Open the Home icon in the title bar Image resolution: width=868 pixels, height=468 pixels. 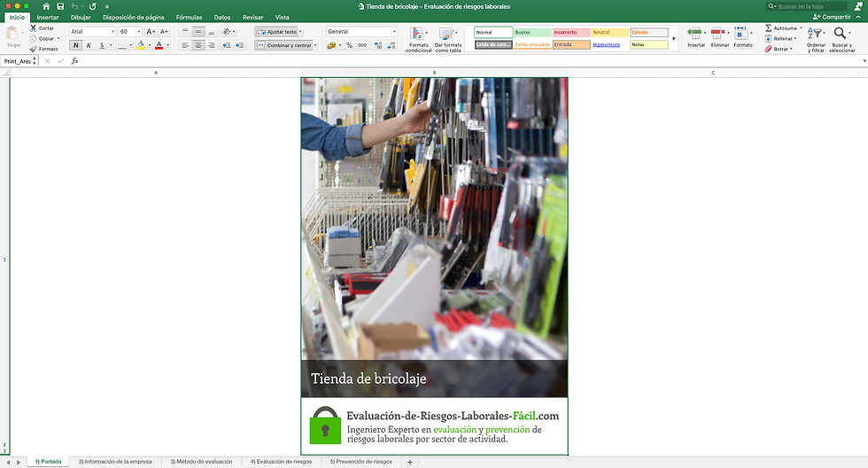point(46,6)
